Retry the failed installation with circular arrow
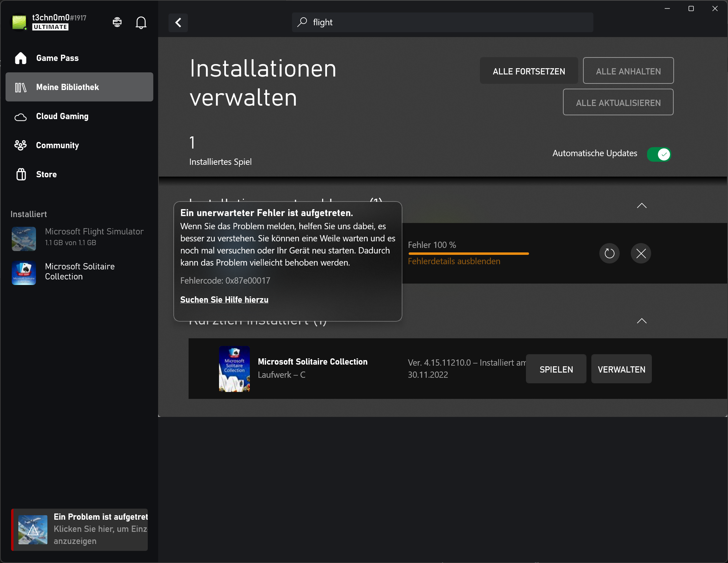This screenshot has width=728, height=563. pos(609,253)
